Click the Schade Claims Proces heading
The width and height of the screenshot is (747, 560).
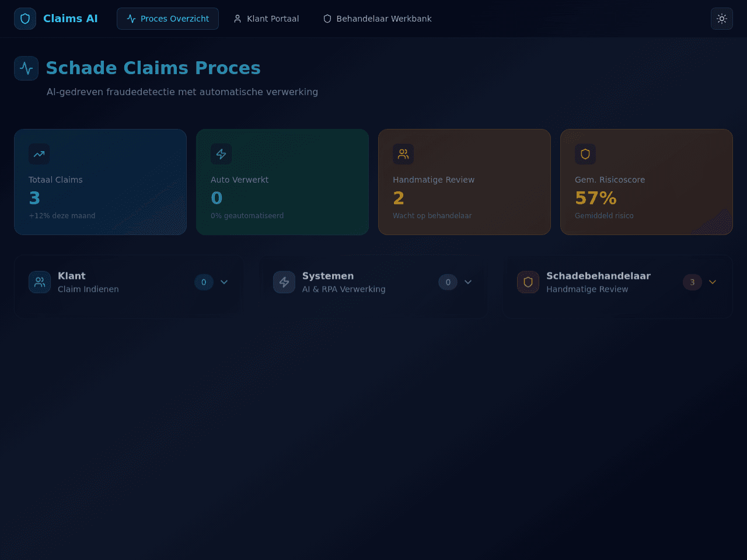click(153, 68)
